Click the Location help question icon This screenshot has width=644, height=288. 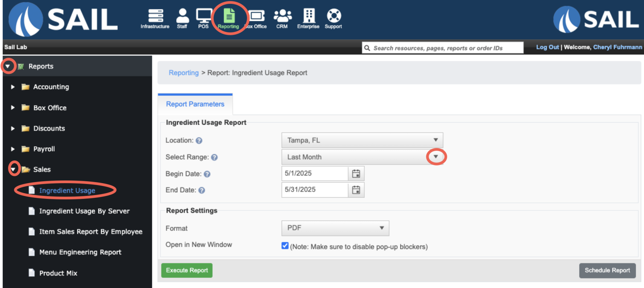click(x=199, y=141)
